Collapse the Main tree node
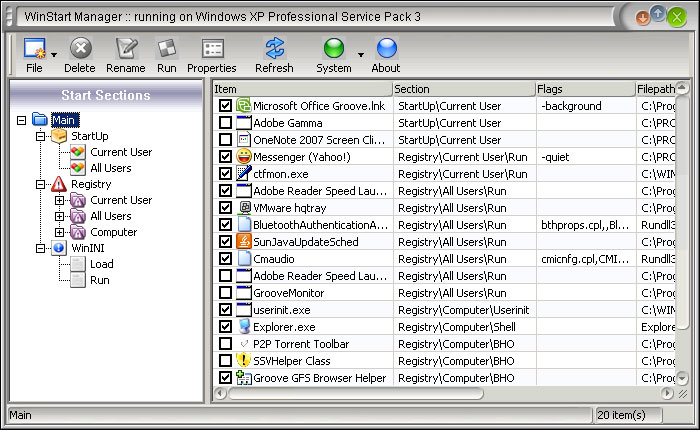700x430 pixels. (21, 120)
